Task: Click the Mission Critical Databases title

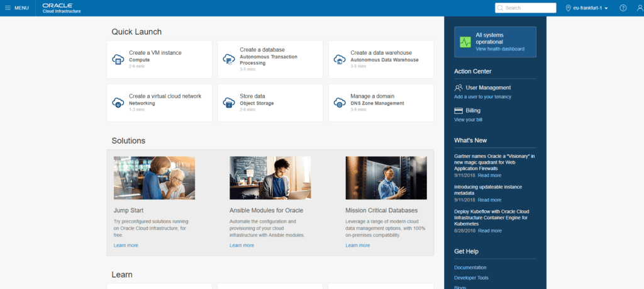Action: pos(382,210)
